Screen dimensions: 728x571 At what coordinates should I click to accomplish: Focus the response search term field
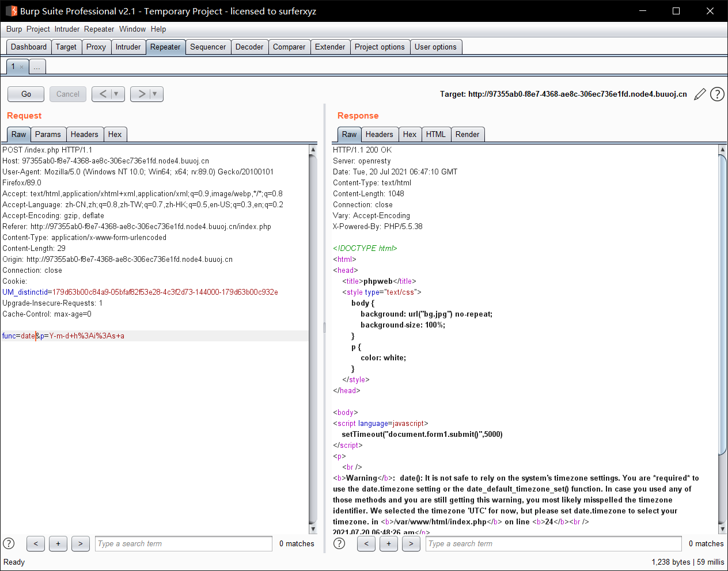(553, 543)
